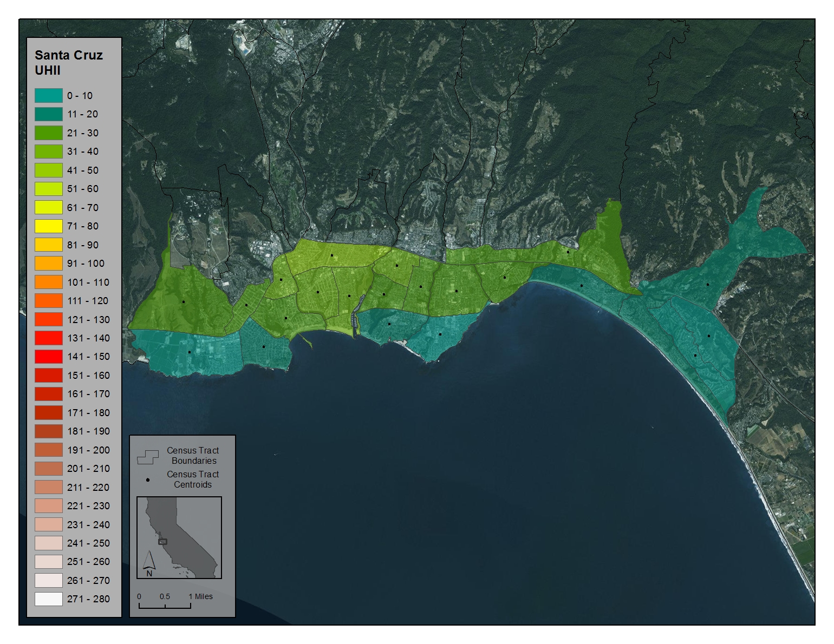Select the 141 - 150 red swatch
The image size is (834, 644).
point(49,357)
